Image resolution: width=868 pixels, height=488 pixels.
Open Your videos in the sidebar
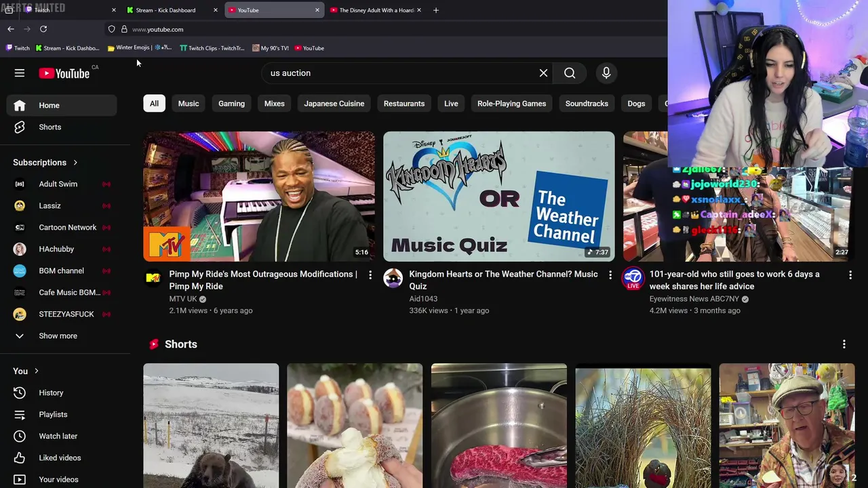[x=62, y=479]
